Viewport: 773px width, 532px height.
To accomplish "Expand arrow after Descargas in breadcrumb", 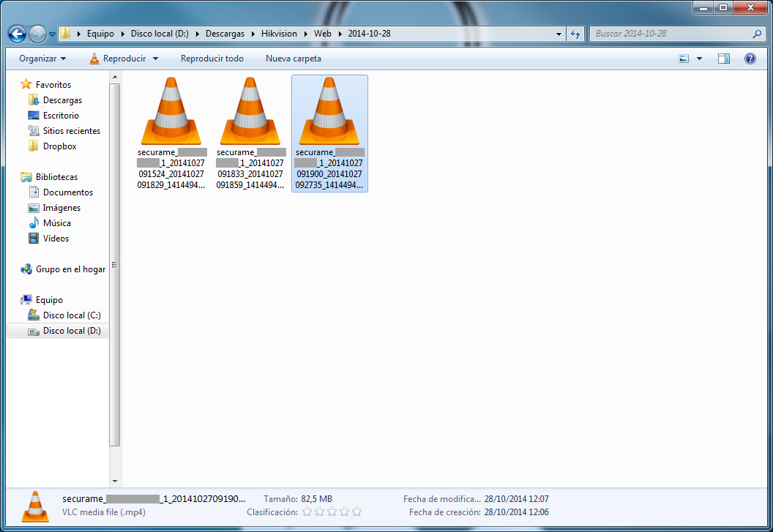I will tap(253, 34).
